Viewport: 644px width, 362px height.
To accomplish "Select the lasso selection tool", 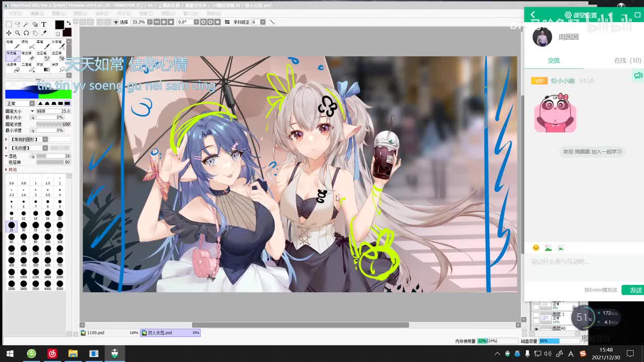I will 18,24.
